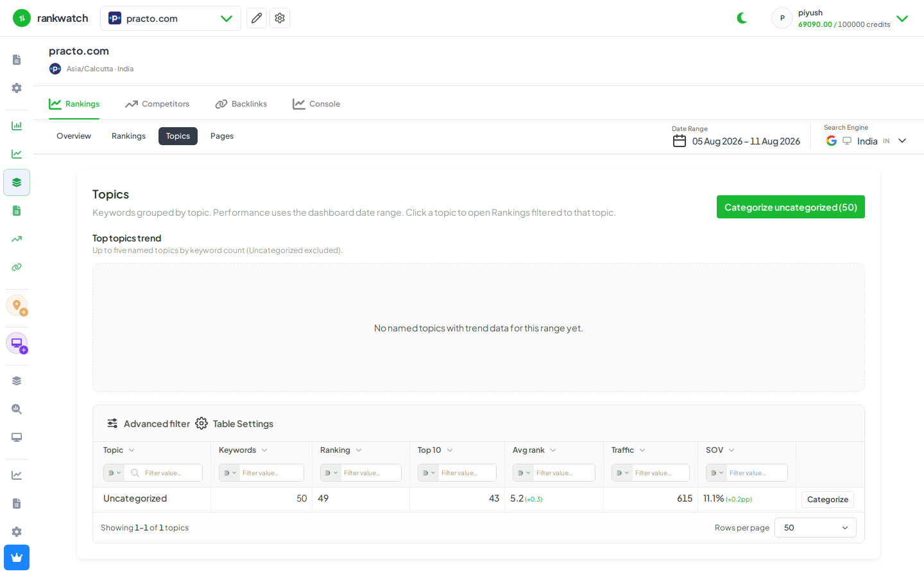Change the 05 Aug 2026 – 11 Aug 2026 date range
Viewport: 924px width, 578px height.
tap(746, 141)
